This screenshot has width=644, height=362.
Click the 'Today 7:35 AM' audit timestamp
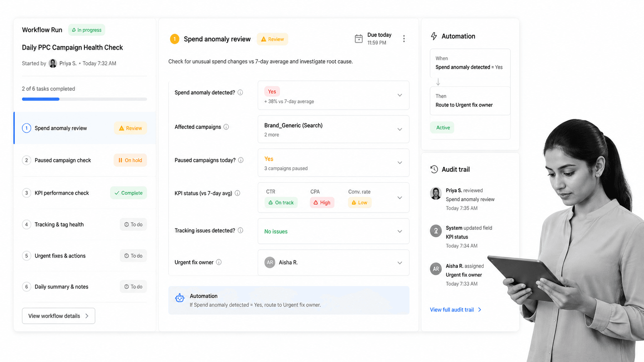(461, 208)
